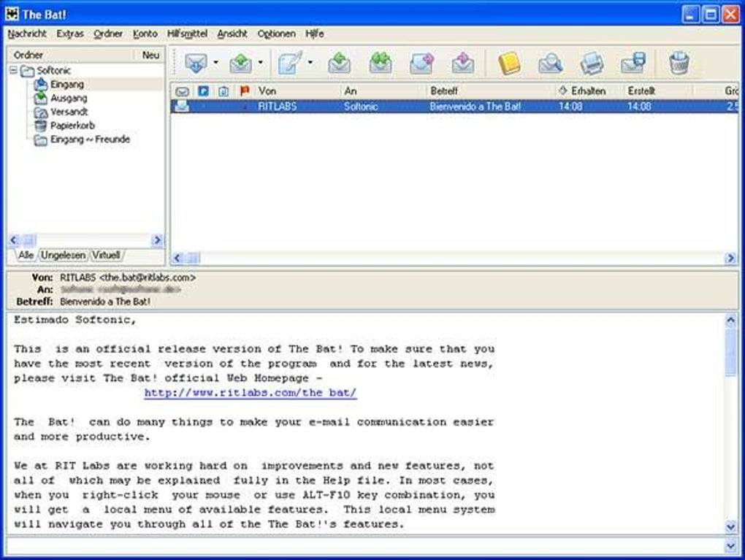Select the Ausgang folder
745x560 pixels.
point(69,99)
